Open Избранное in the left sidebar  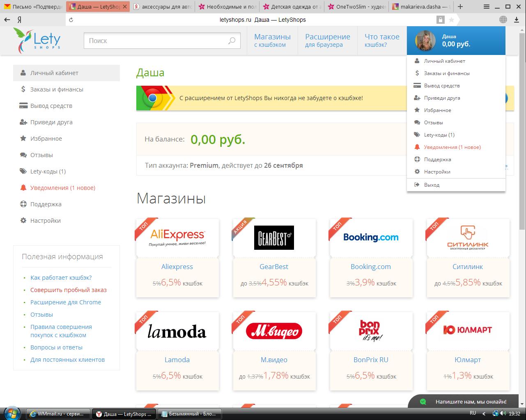[x=67, y=139]
